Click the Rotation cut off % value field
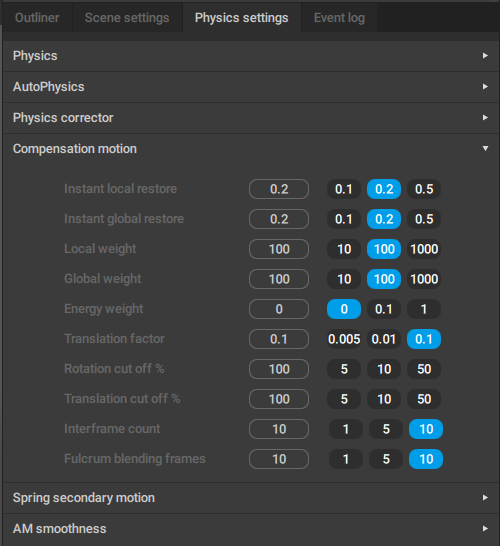This screenshot has height=546, width=500. [279, 369]
